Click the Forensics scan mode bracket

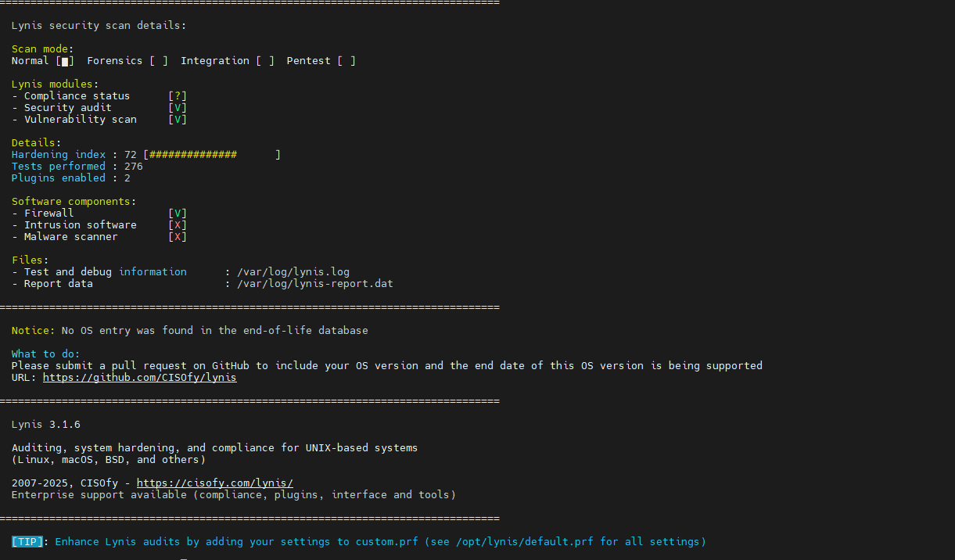[159, 61]
